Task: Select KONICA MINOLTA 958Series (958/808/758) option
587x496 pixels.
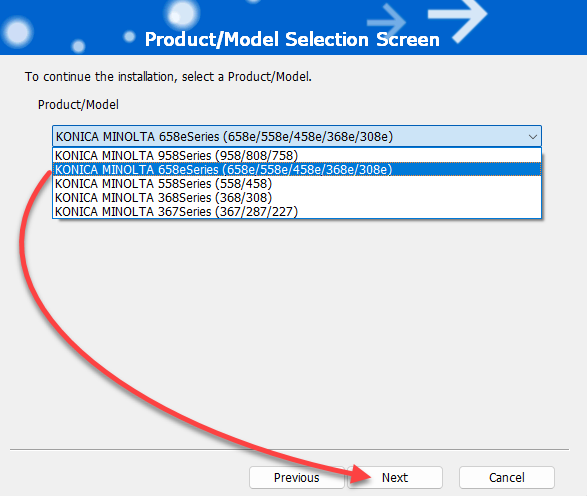Action: 297,155
